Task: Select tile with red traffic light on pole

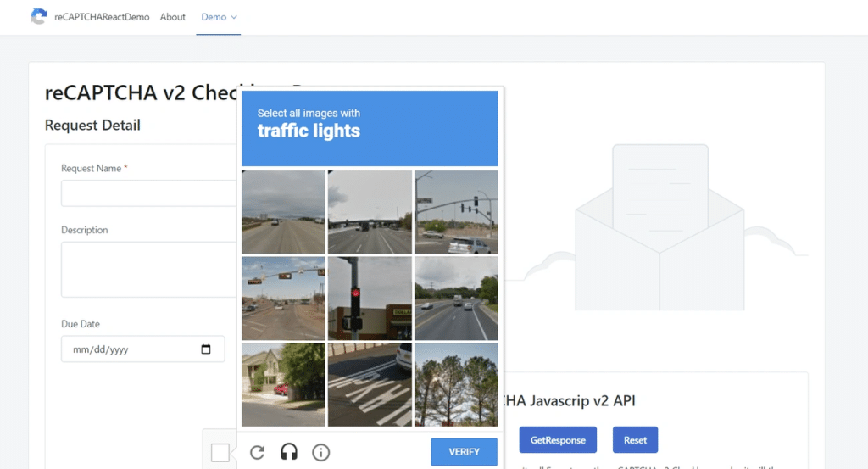Action: 370,299
